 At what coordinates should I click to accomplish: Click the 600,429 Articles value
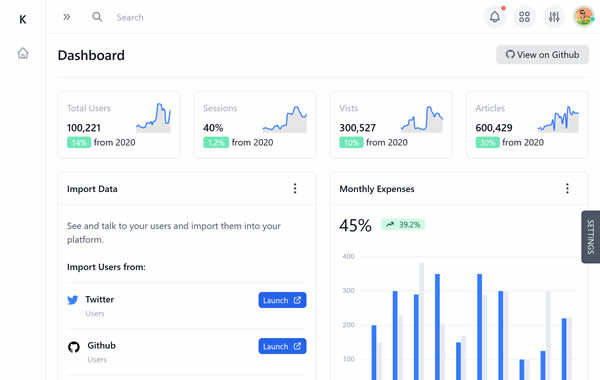(494, 128)
